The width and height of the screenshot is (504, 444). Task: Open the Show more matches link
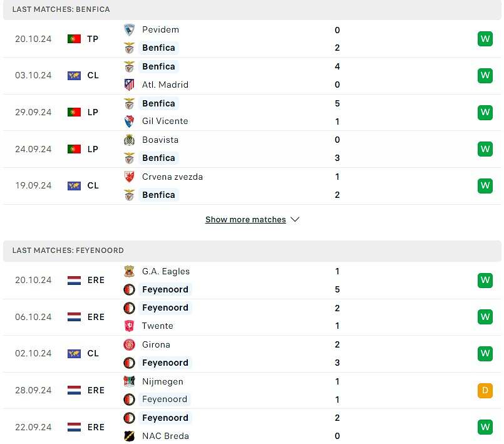tap(245, 220)
